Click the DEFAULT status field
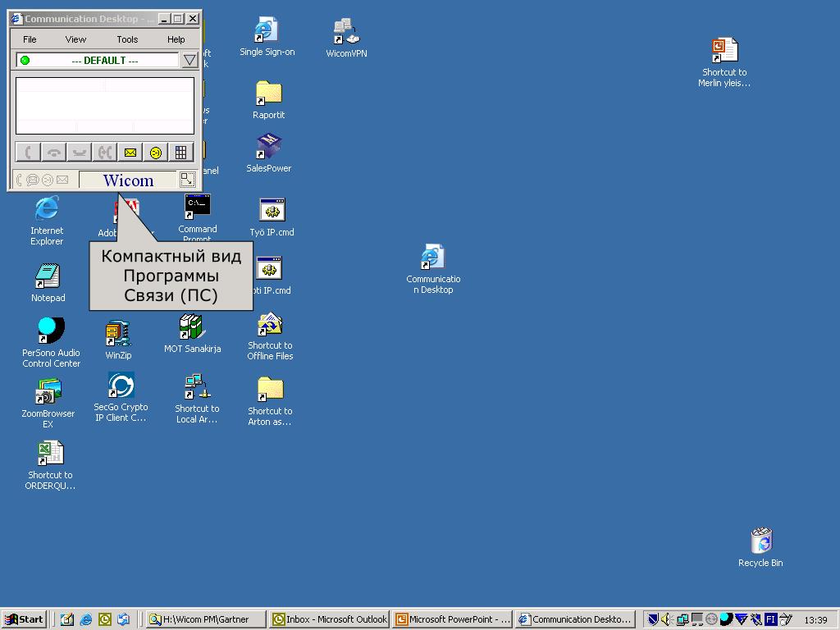Viewport: 840px width, 630px height. (x=97, y=60)
